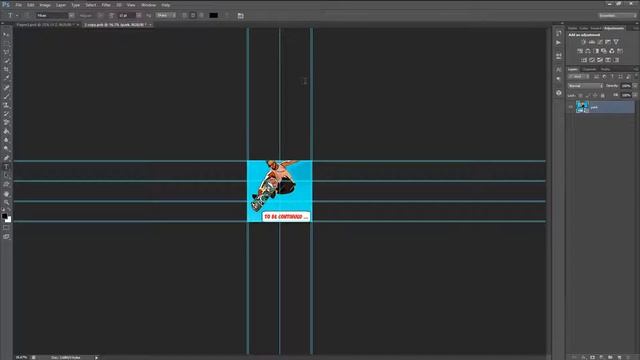This screenshot has width=640, height=360.
Task: Open the Image menu
Action: [x=45, y=5]
